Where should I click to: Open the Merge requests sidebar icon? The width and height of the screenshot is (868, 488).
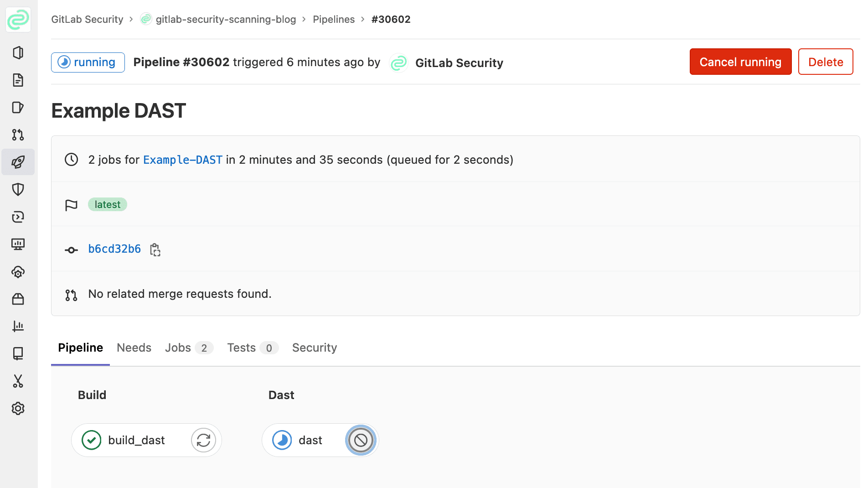(x=18, y=135)
